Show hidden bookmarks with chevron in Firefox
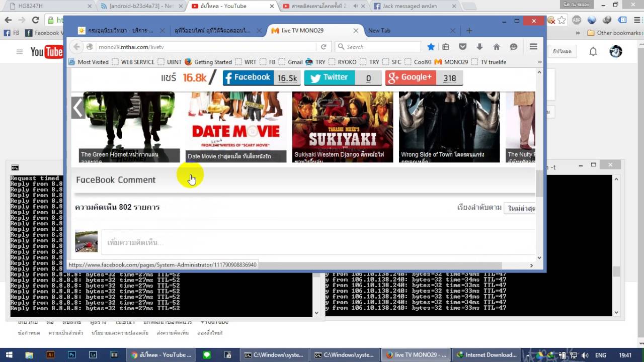This screenshot has height=362, width=644. pos(539,62)
